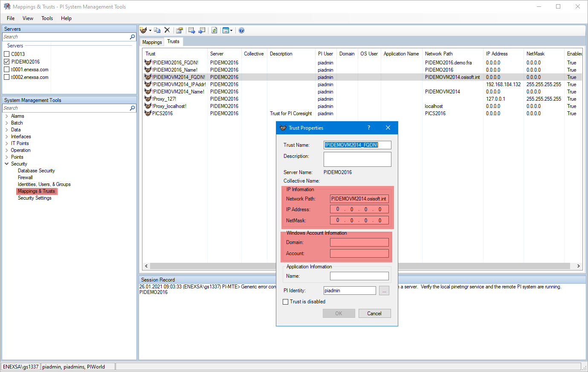The width and height of the screenshot is (588, 372).
Task: Expand the Data tree node
Action: pos(6,130)
